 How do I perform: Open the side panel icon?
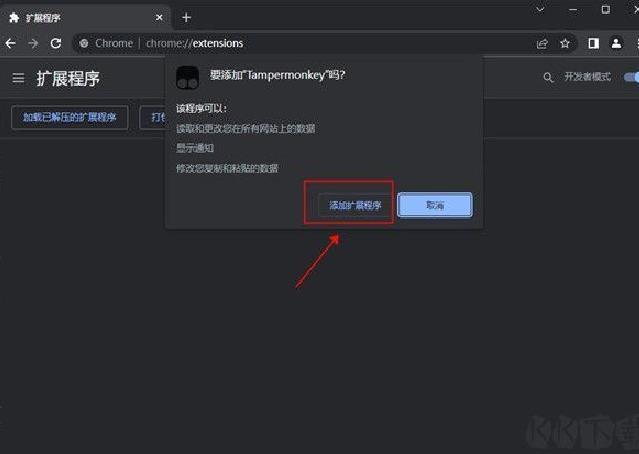[x=593, y=43]
